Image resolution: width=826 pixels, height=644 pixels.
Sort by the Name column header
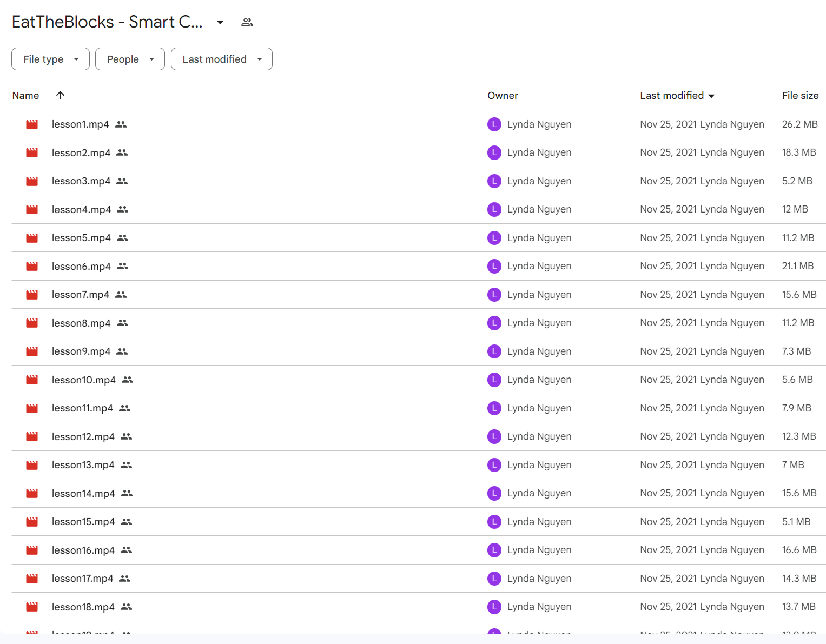25,96
